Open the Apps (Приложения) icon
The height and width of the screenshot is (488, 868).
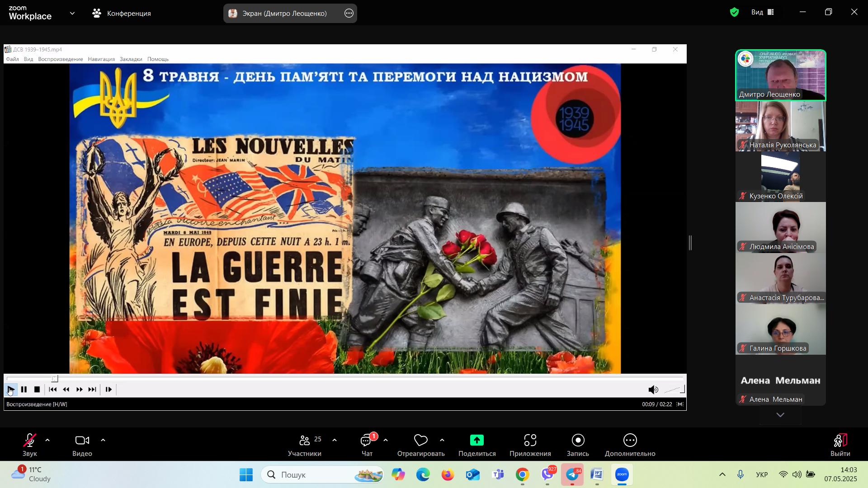(530, 440)
